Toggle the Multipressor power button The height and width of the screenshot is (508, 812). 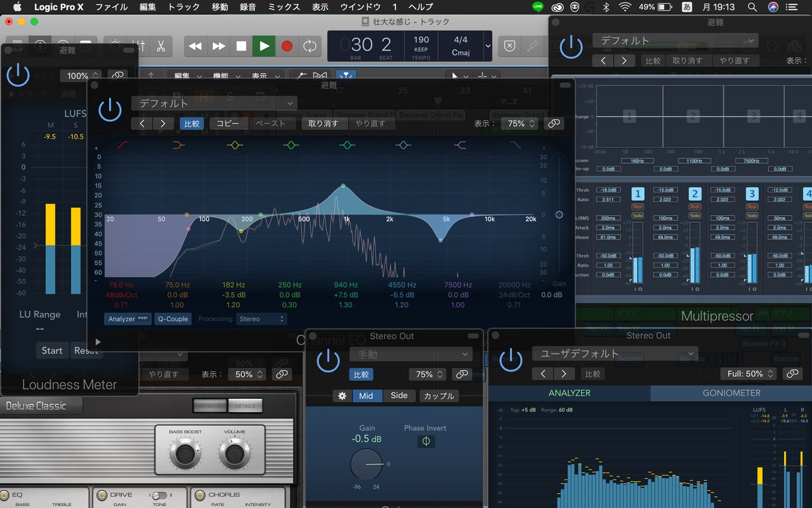[x=571, y=47]
